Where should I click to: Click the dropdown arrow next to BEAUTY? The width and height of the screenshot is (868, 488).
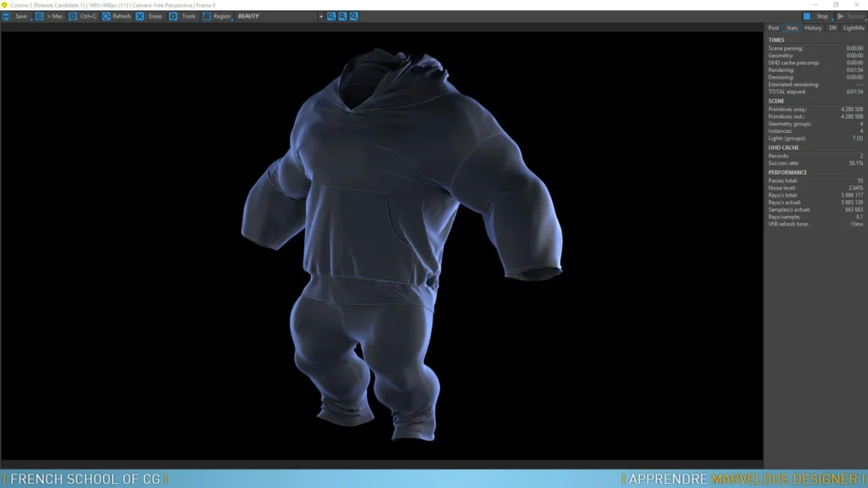click(x=320, y=16)
